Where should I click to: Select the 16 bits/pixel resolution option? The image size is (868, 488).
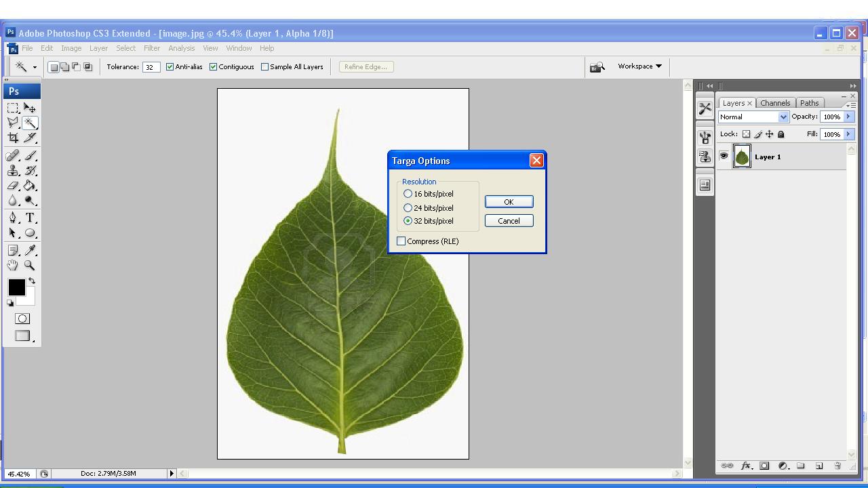tap(408, 193)
